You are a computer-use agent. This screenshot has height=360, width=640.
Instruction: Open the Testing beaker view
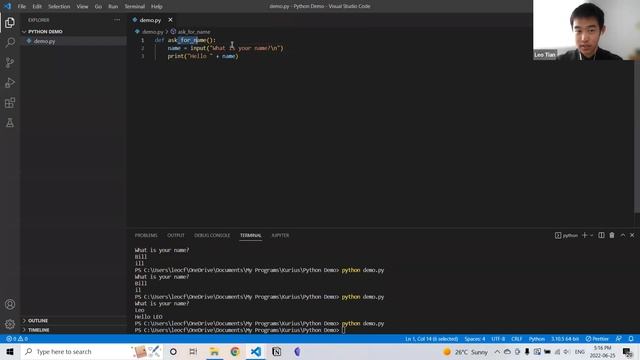tap(10, 122)
